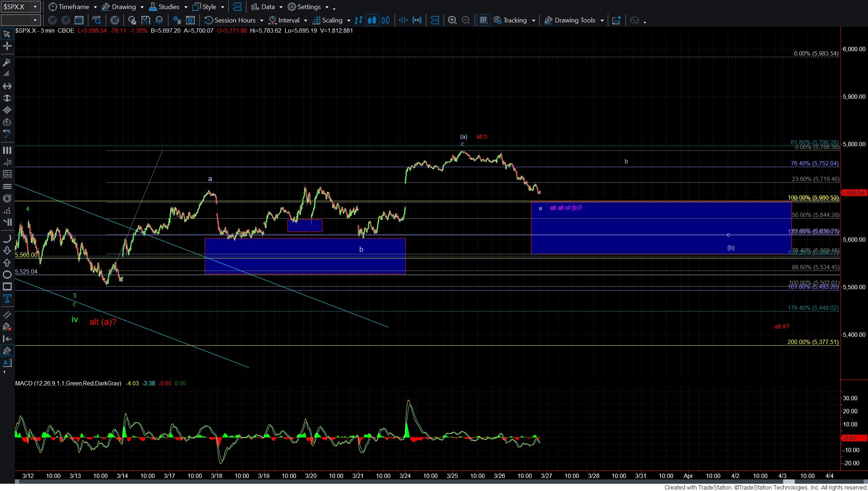Toggle compress bar spacing button
This screenshot has width=868, height=491.
coord(403,20)
